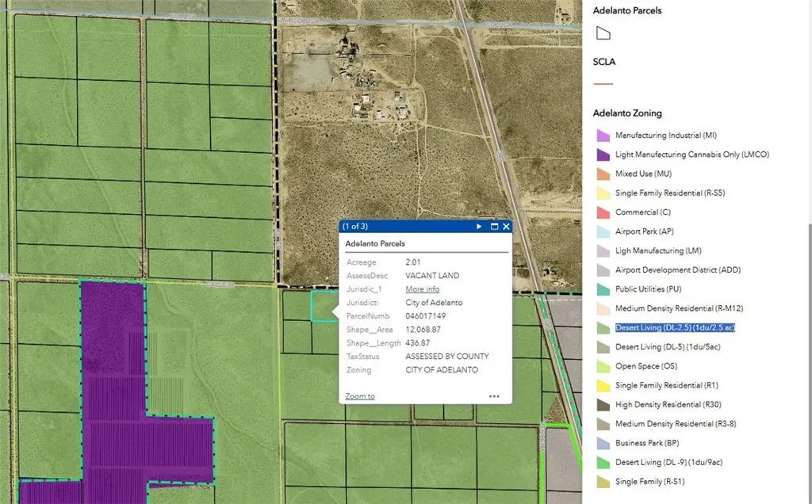The width and height of the screenshot is (812, 504).
Task: Click the Business Park (BP) legend swatch
Action: coord(603,444)
